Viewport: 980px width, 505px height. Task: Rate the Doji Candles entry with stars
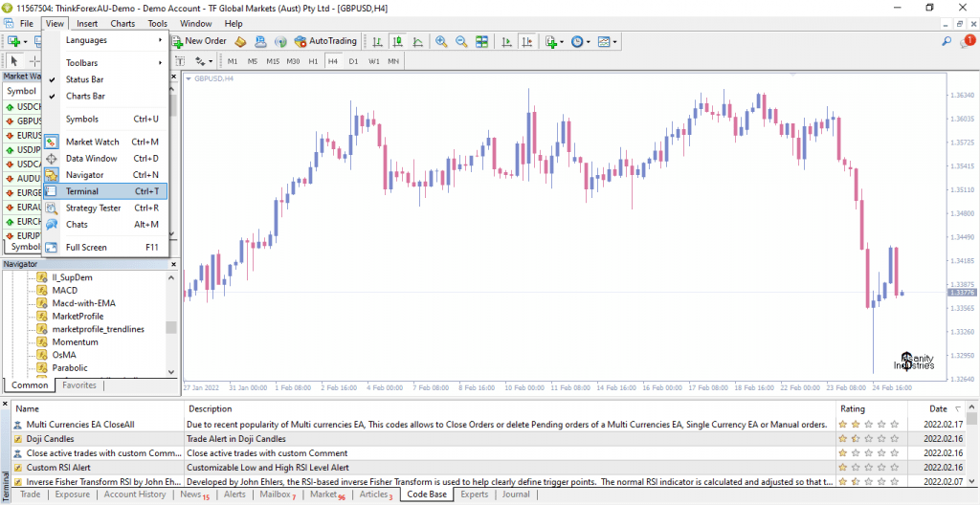click(x=869, y=438)
